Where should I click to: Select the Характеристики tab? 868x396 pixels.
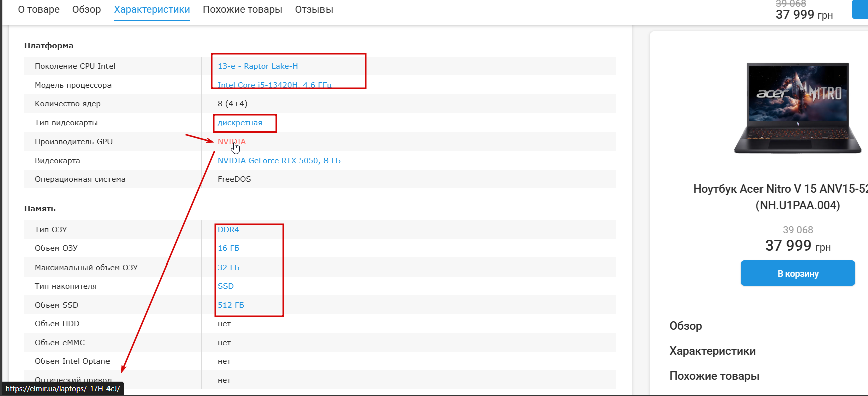coord(152,10)
